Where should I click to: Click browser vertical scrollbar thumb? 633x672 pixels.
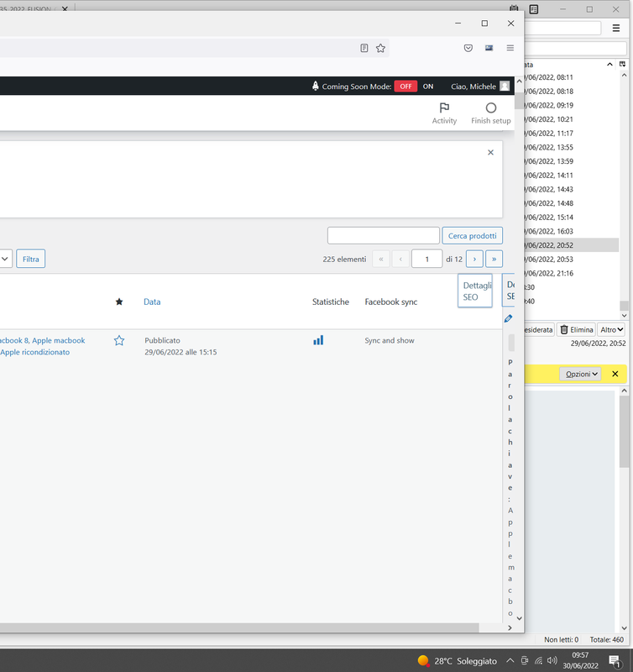pos(519,101)
